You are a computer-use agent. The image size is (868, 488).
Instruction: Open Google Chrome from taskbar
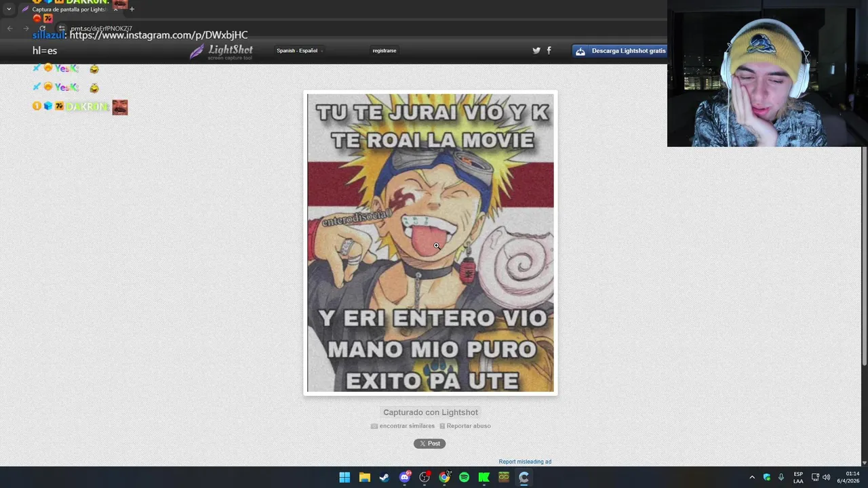444,477
